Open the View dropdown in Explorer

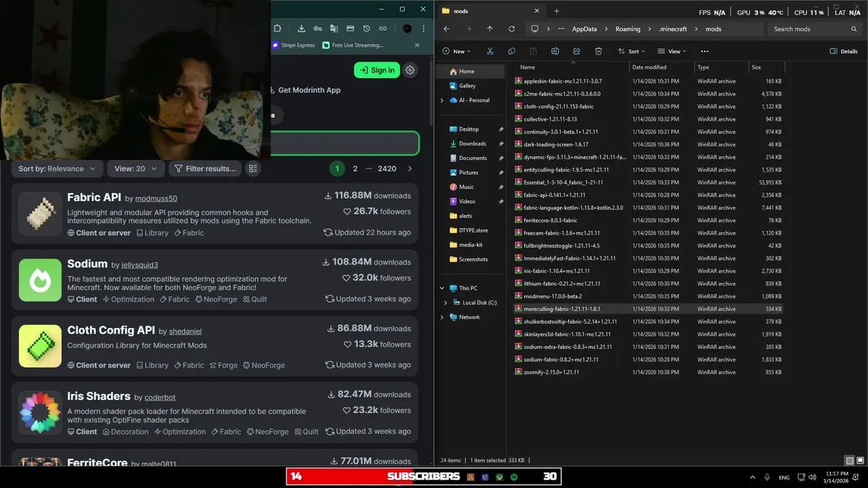[x=673, y=52]
